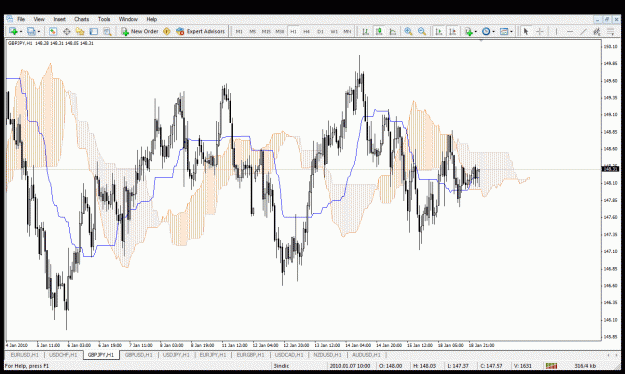Switch to the USDCHF,H1 chart tab
Image resolution: width=625 pixels, height=374 pixels.
(x=63, y=355)
